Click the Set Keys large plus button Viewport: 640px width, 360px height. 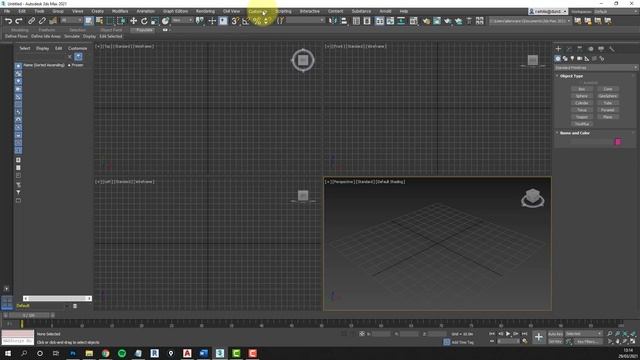pyautogui.click(x=539, y=337)
